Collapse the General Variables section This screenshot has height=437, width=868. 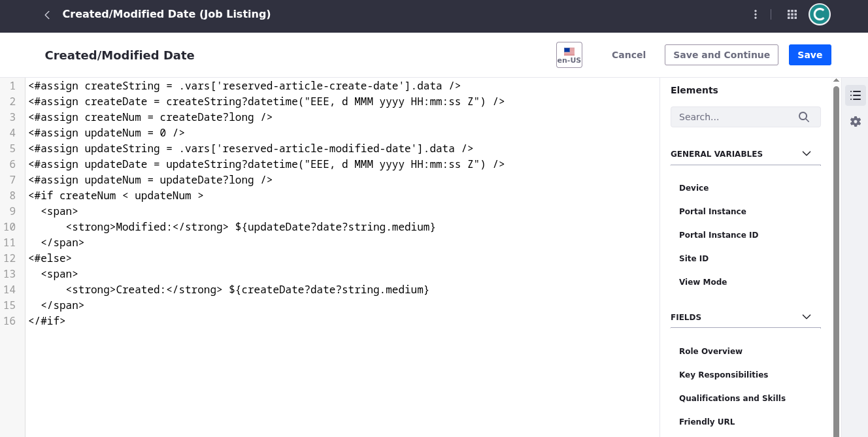(x=807, y=154)
